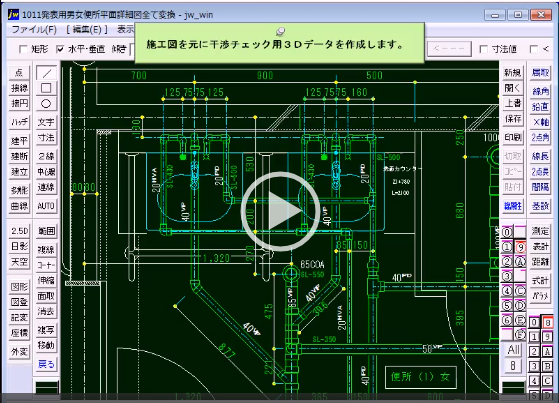Screen dimensions: 559x403
Task: Select the circle drawing tool icon
Action: coord(46,104)
